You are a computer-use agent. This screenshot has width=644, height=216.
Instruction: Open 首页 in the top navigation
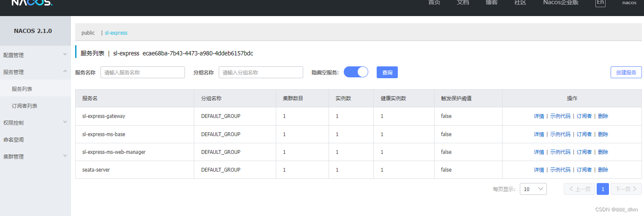(434, 3)
